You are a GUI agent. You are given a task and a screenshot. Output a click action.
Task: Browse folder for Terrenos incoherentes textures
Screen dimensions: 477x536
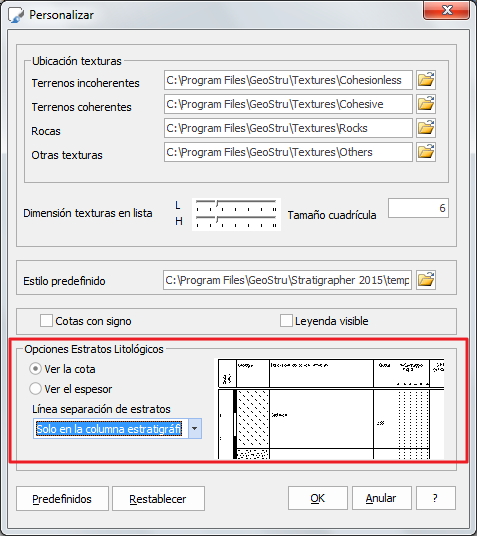coord(426,80)
